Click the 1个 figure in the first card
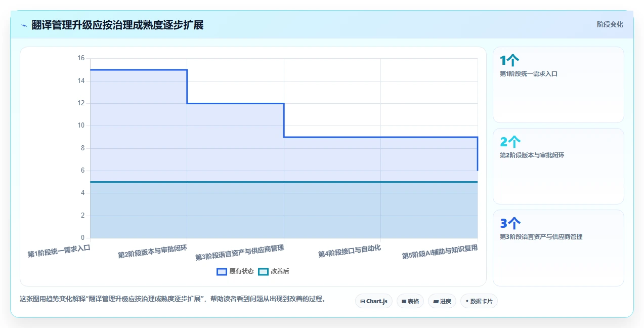This screenshot has height=328, width=644. tap(509, 61)
